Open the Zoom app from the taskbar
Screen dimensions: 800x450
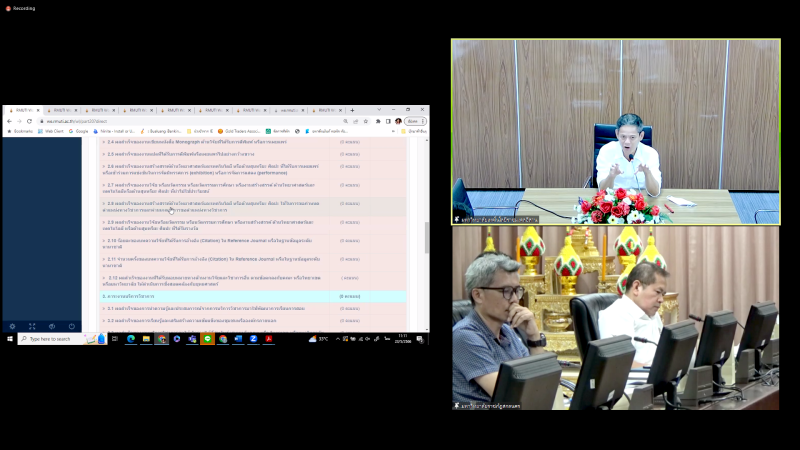[254, 339]
